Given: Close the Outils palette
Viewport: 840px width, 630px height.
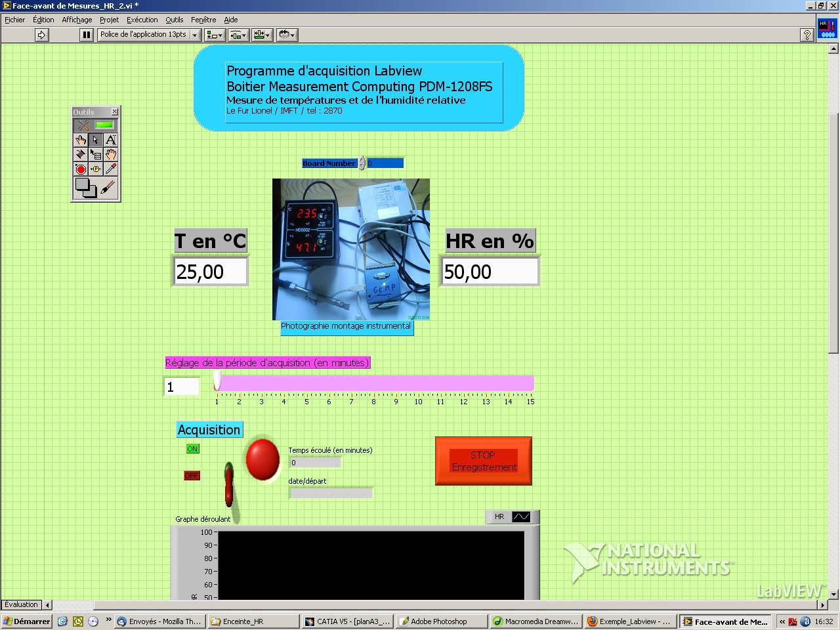Looking at the screenshot, I should [x=115, y=112].
